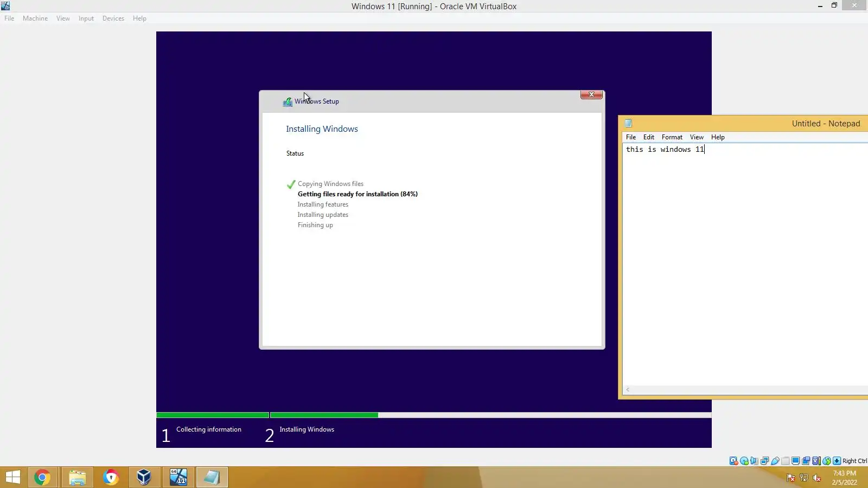This screenshot has width=868, height=488.
Task: Open the Devices menu
Action: pos(113,18)
